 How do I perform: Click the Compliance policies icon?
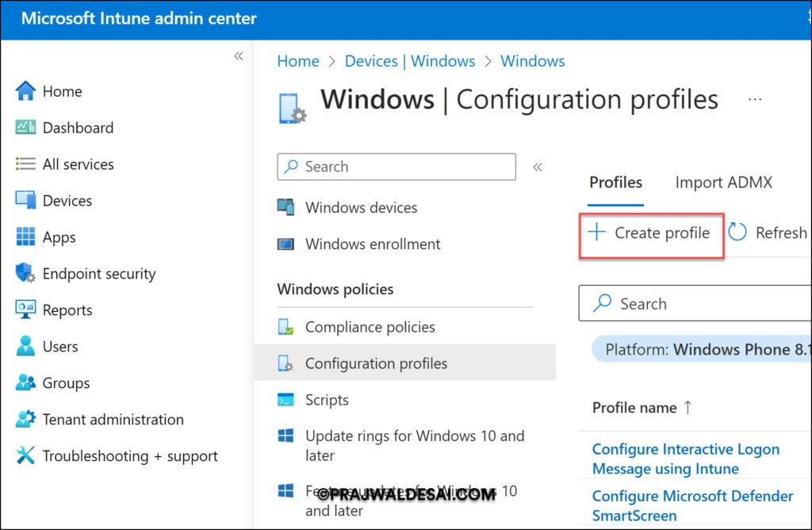tap(285, 327)
